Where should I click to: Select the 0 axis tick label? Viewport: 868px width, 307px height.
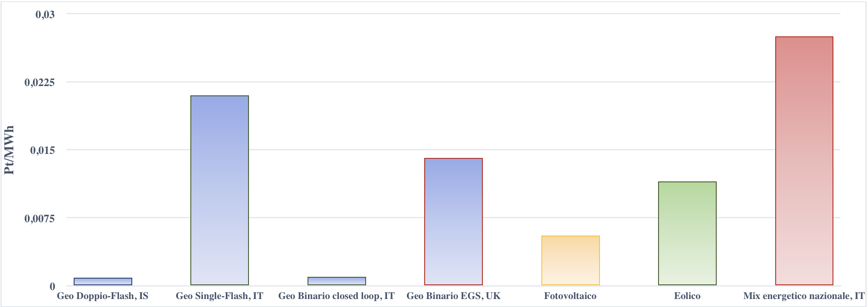[52, 286]
